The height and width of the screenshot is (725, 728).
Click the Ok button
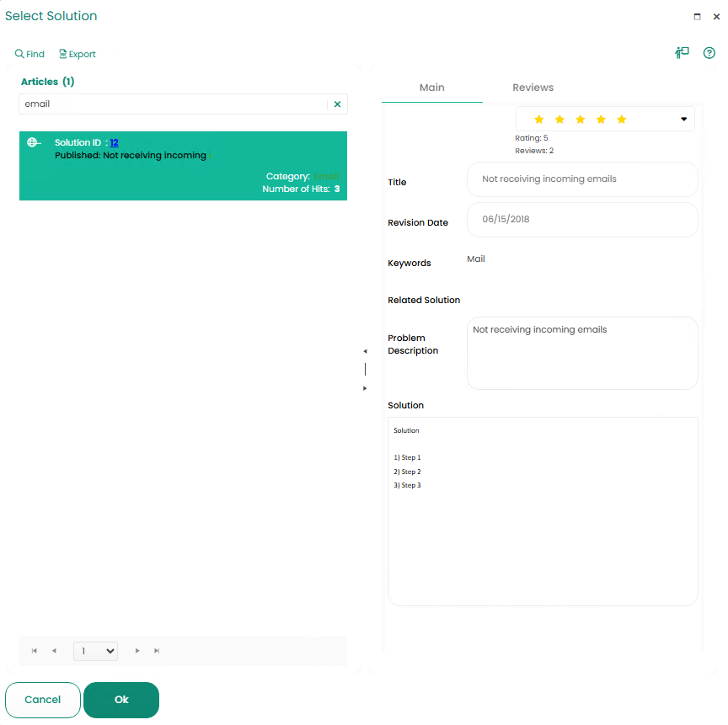pos(121,700)
